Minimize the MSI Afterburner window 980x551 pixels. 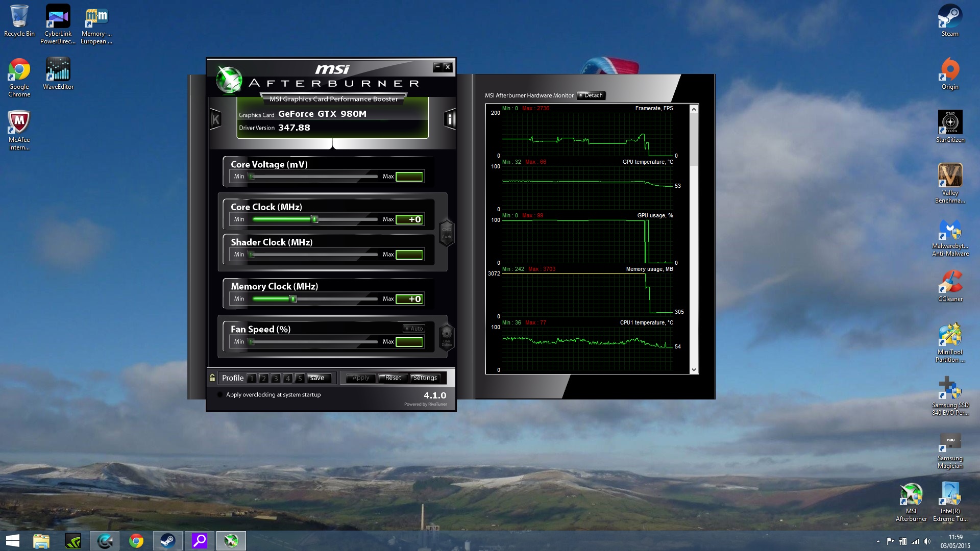pos(437,67)
